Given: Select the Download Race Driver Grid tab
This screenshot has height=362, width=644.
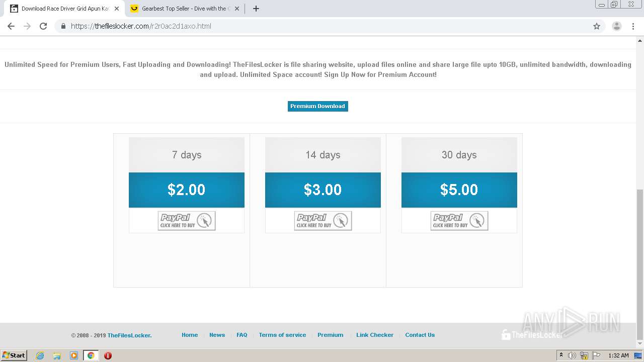Looking at the screenshot, I should point(64,9).
